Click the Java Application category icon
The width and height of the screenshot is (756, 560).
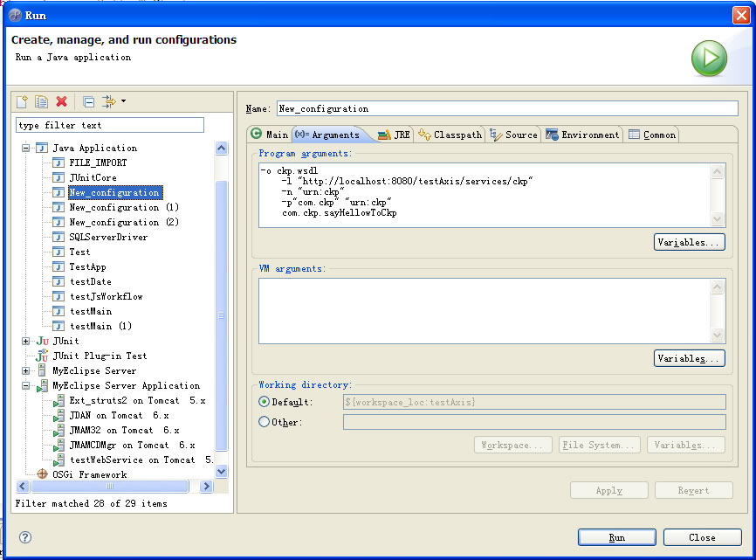(x=42, y=148)
